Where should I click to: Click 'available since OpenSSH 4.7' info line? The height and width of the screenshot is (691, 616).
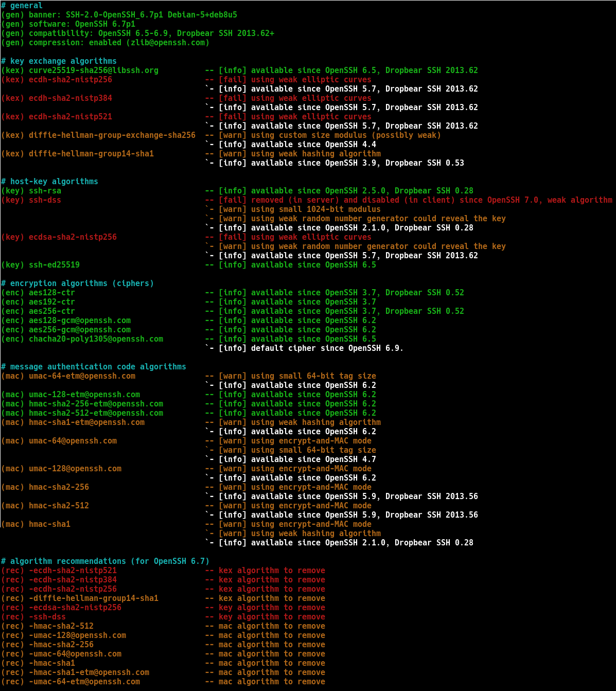pos(313,459)
